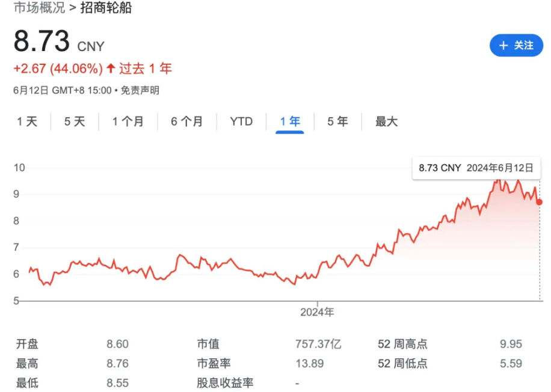Click the 52 周低点 value 5.59
This screenshot has height=392, width=551.
coord(511,364)
